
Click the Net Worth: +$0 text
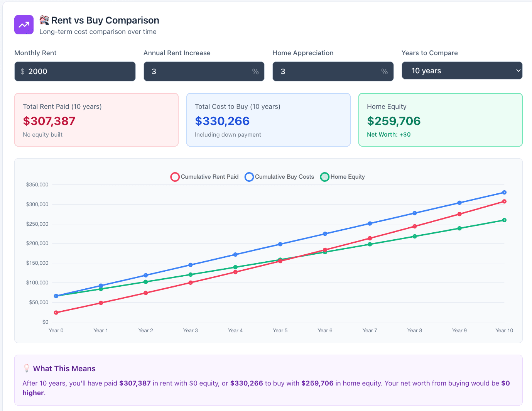pos(389,135)
